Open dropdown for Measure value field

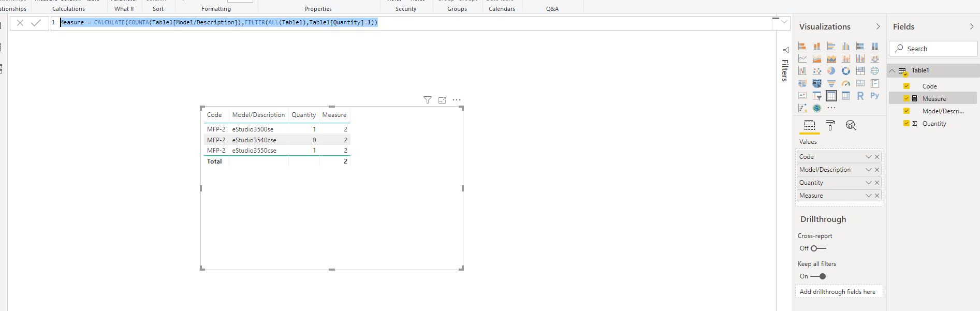[x=868, y=196]
